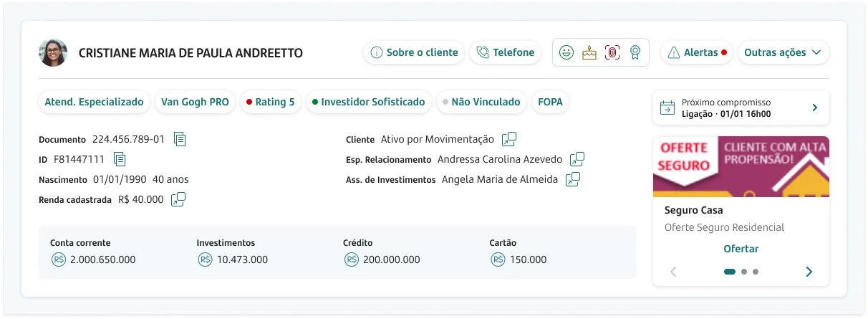
Task: Open Cliente status detail icon
Action: [x=509, y=139]
